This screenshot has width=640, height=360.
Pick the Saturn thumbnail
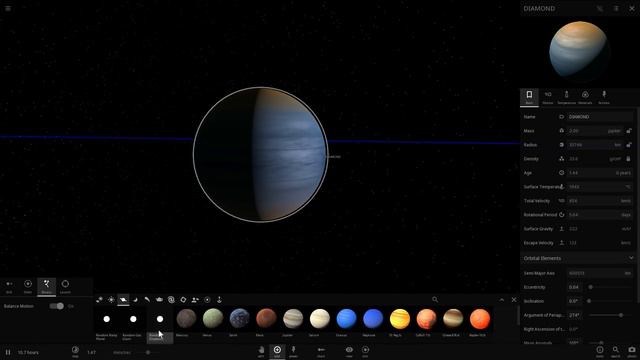[x=320, y=319]
